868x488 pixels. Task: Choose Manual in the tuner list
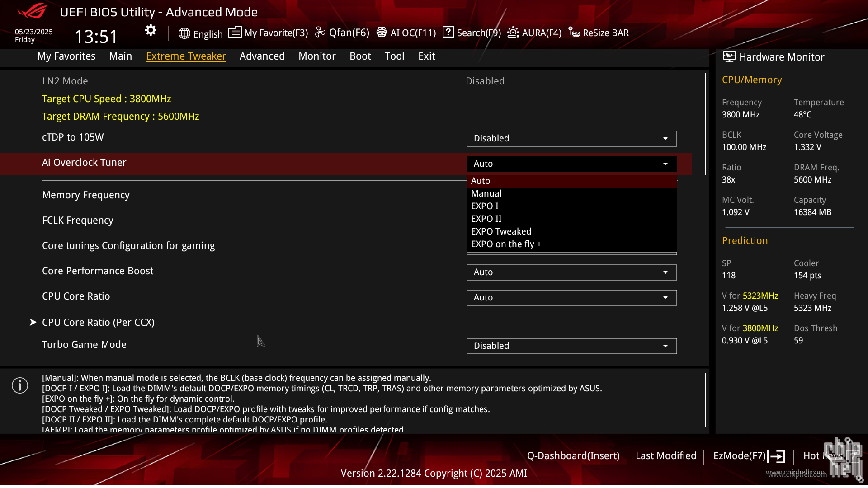point(571,194)
